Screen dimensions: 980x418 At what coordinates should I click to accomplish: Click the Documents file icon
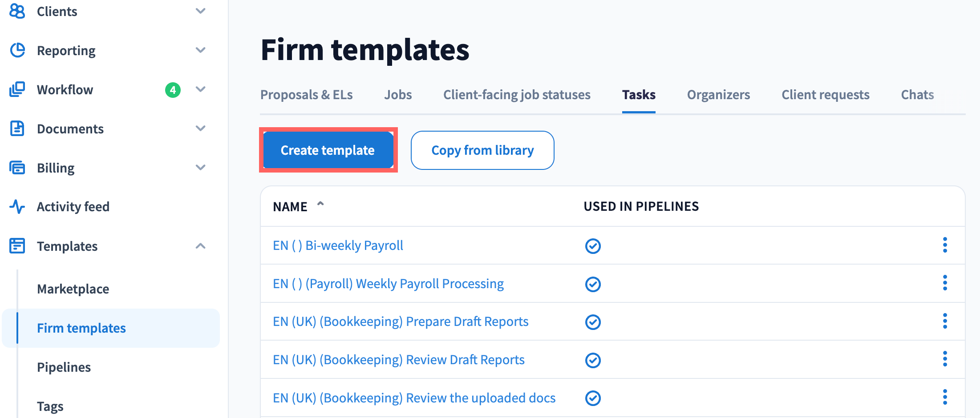17,129
